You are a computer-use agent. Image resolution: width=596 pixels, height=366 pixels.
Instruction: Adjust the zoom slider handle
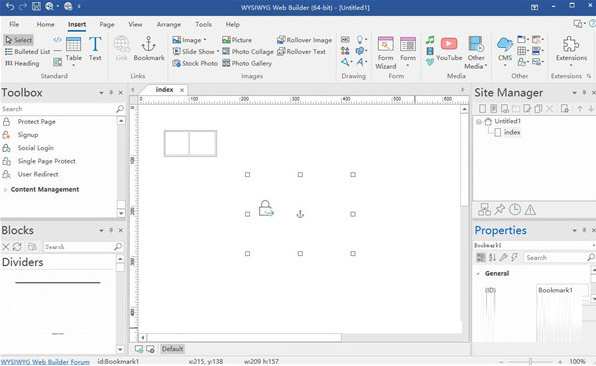(530, 361)
